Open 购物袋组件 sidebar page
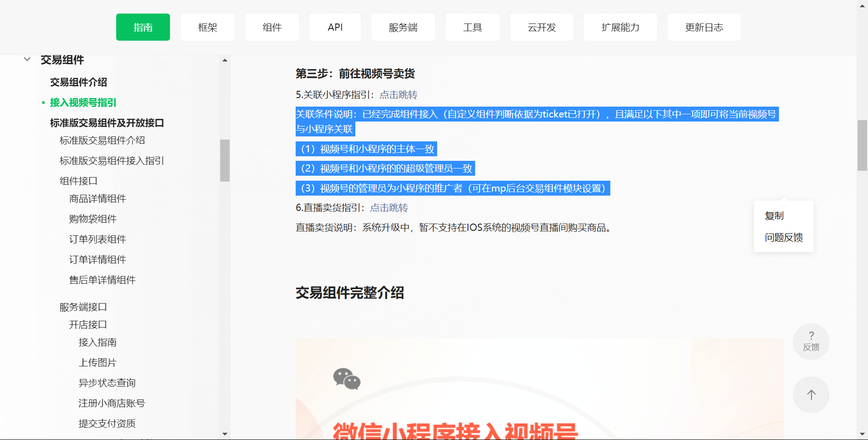868x440 pixels. (x=93, y=219)
